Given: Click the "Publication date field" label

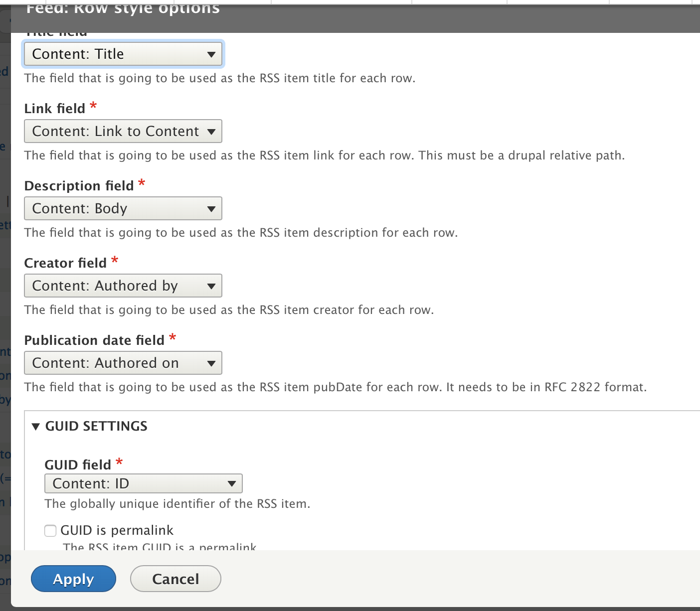Looking at the screenshot, I should [x=94, y=340].
